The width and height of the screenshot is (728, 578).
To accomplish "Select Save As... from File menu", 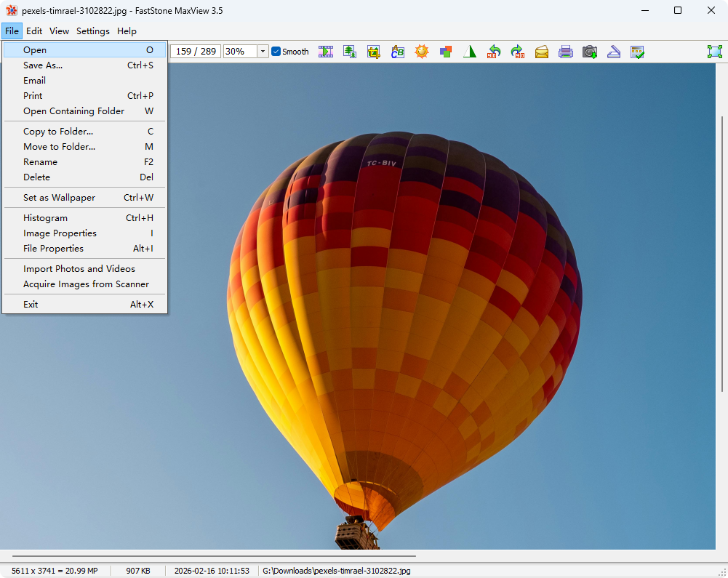I will [43, 65].
